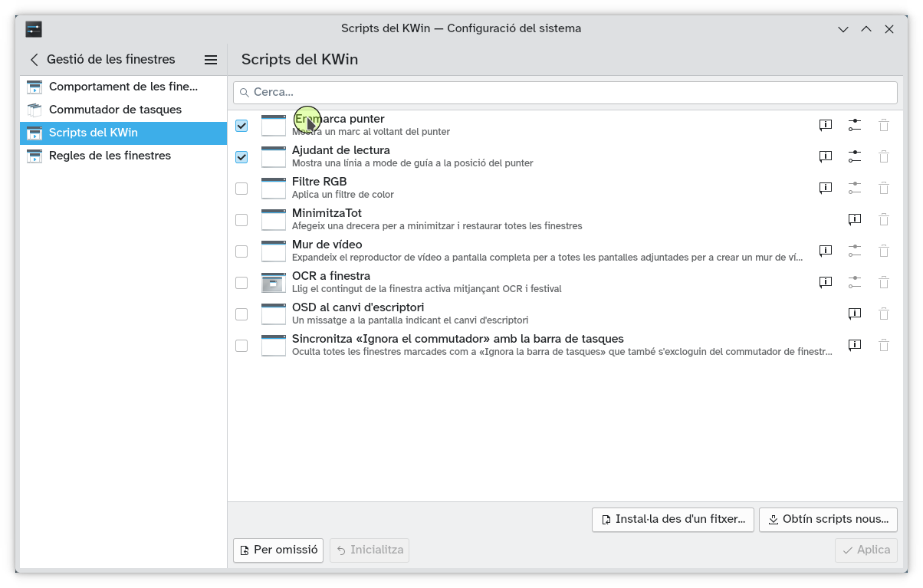Open Ajudant de lectura configuration sliders
This screenshot has height=588, width=923.
(x=855, y=156)
